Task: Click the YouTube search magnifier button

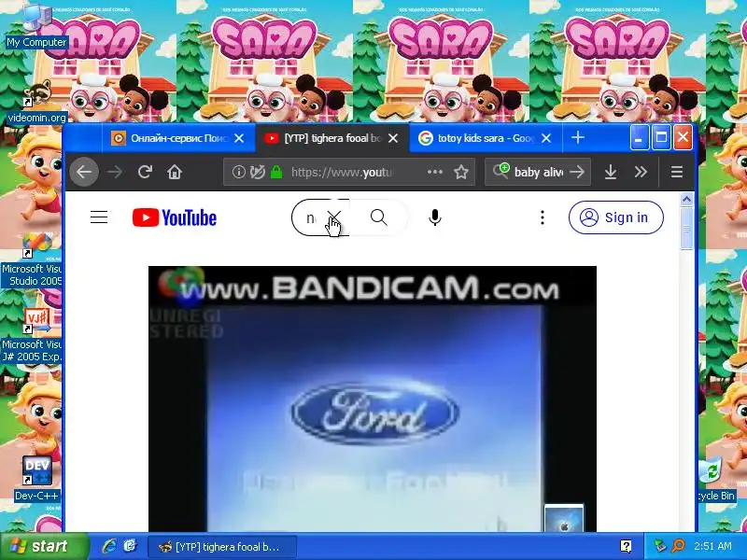Action: (x=379, y=217)
